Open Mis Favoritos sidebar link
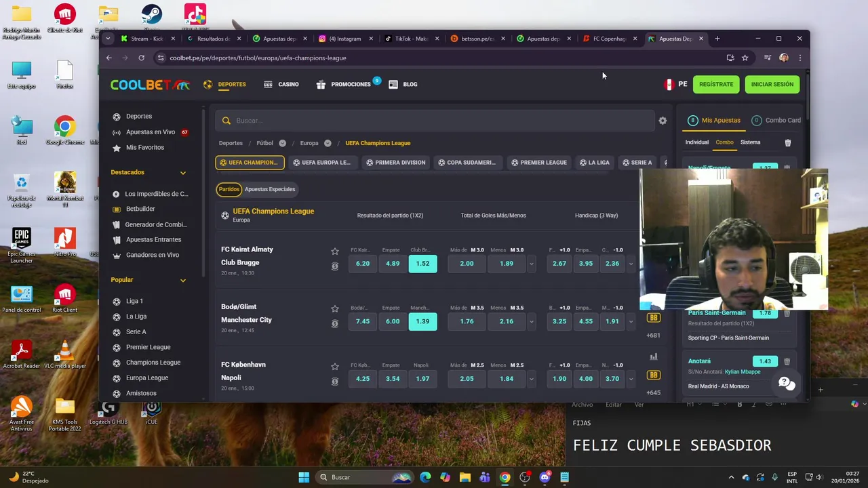 [144, 147]
